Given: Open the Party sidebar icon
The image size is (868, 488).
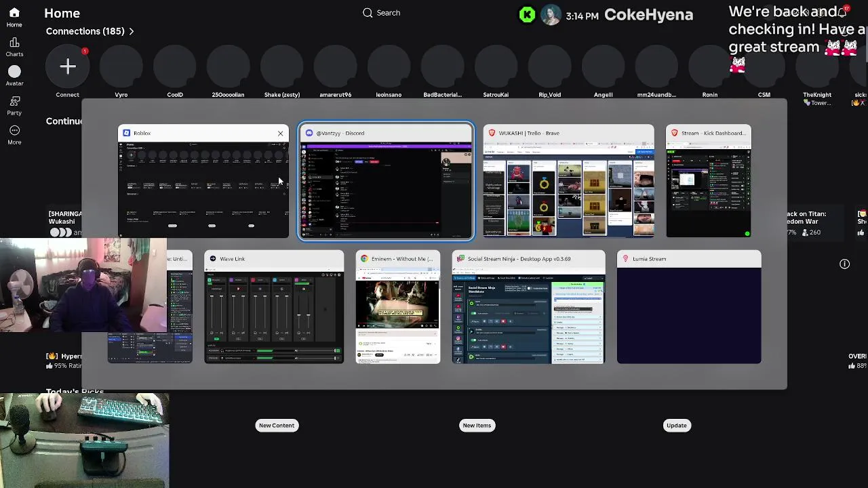Looking at the screenshot, I should (x=14, y=105).
